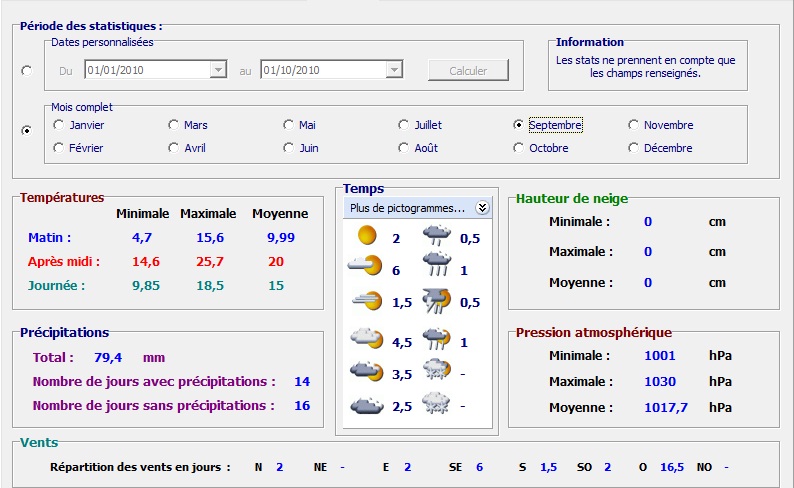Image resolution: width=794 pixels, height=488 pixels.
Task: Click minimum pressure value 1001
Action: click(x=659, y=355)
